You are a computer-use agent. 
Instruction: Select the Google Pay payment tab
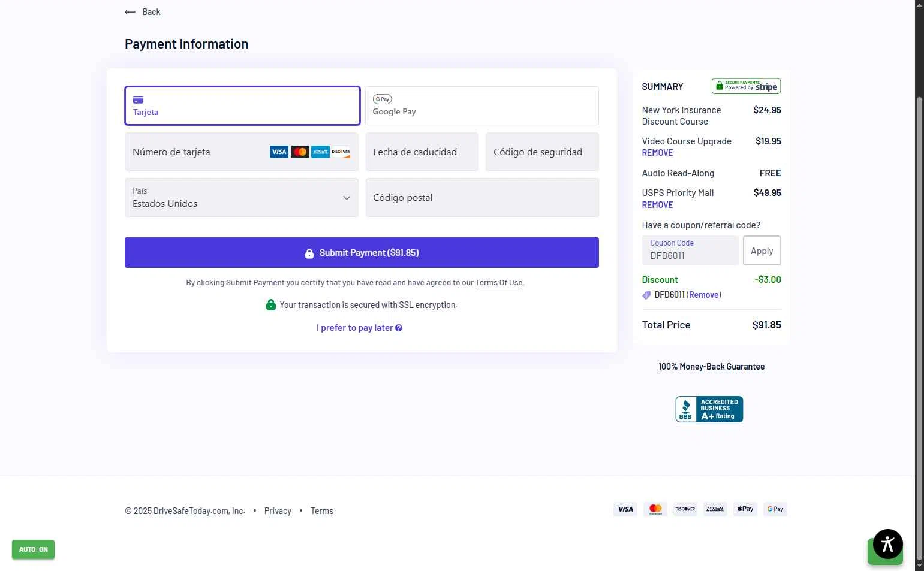point(482,106)
